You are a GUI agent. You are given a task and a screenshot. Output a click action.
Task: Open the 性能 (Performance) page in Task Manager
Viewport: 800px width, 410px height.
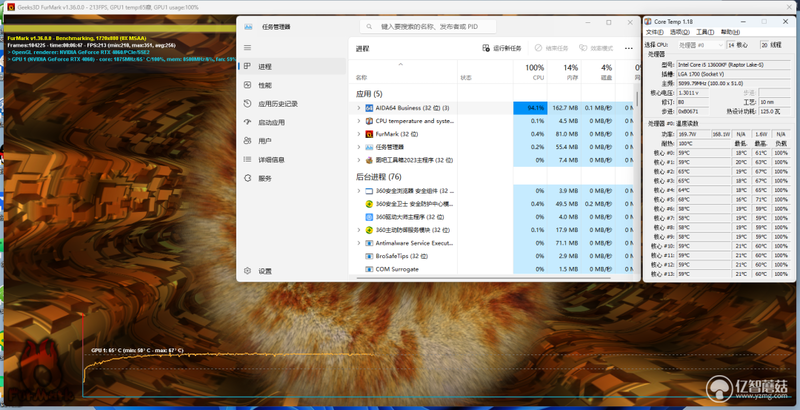point(292,85)
